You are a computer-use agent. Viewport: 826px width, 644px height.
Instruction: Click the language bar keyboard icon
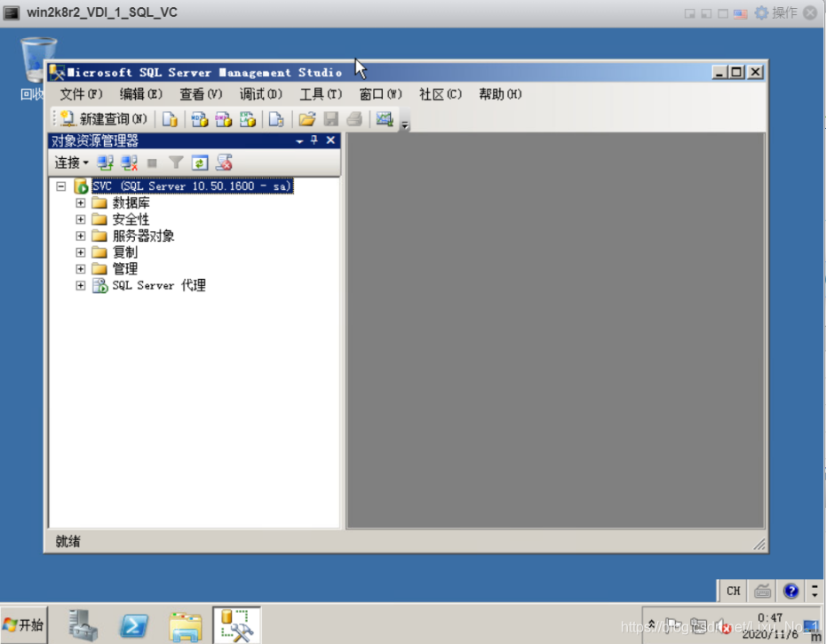[762, 591]
